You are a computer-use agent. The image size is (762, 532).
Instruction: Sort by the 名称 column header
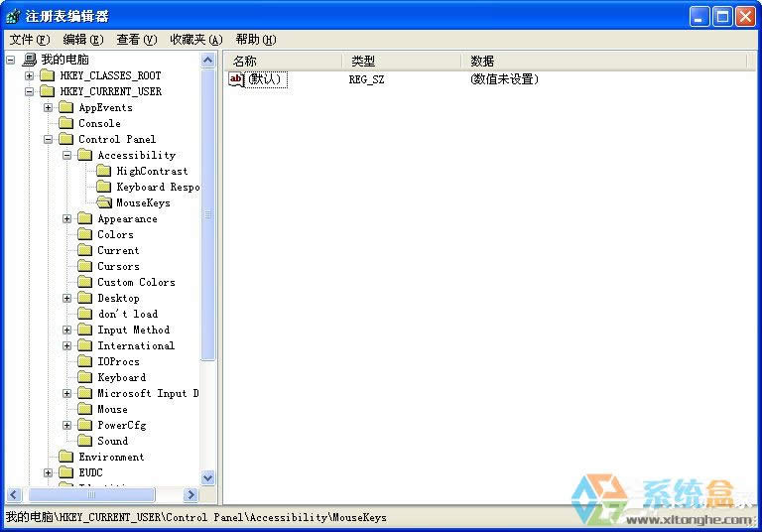pyautogui.click(x=283, y=62)
